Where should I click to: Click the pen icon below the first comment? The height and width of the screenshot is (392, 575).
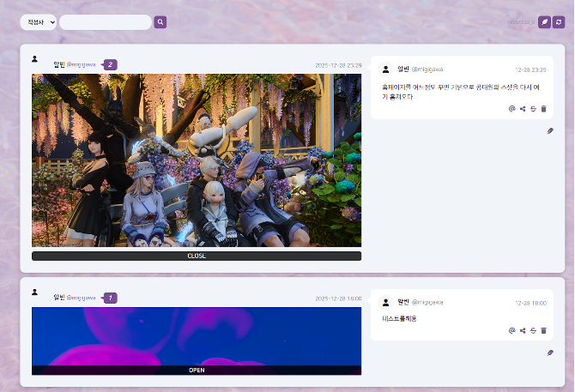(x=550, y=131)
